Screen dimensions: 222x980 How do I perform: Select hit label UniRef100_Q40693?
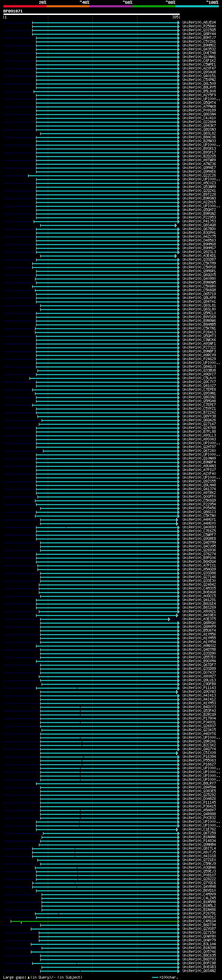pos(199,527)
